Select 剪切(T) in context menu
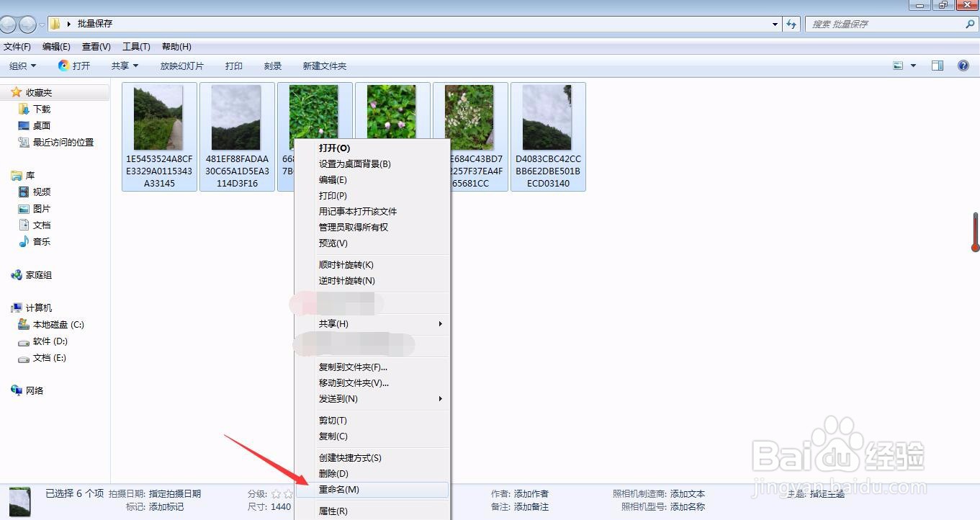Screen dimensions: 980x520 point(372,421)
